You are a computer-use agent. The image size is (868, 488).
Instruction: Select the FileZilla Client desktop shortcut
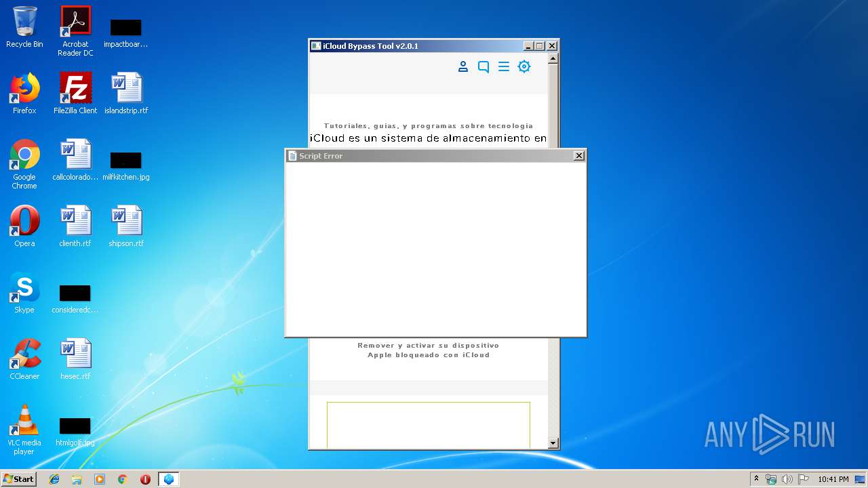coord(75,94)
